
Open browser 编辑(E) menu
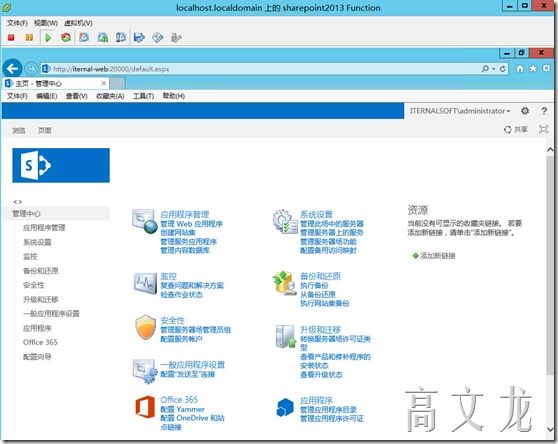(x=47, y=96)
